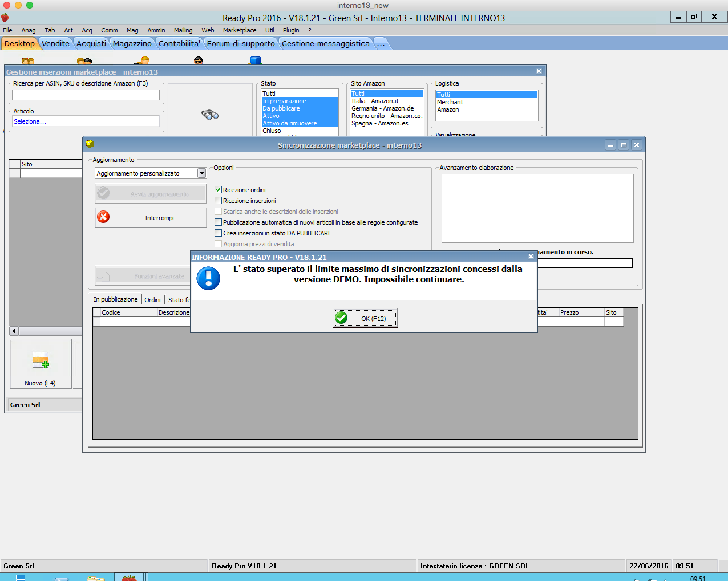The width and height of the screenshot is (728, 581).
Task: Open the Magazzino main tab
Action: click(x=132, y=43)
